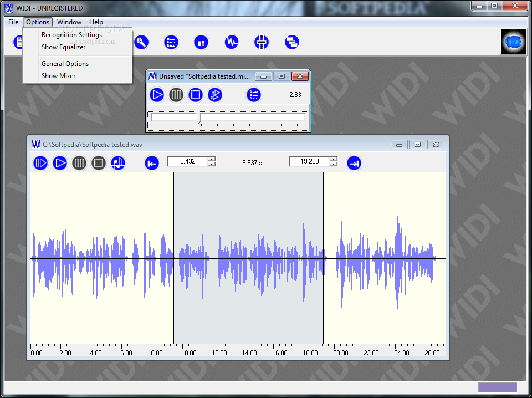Viewport: 532px width, 398px height.
Task: Decrease the selection end value 19.269
Action: coord(333,164)
